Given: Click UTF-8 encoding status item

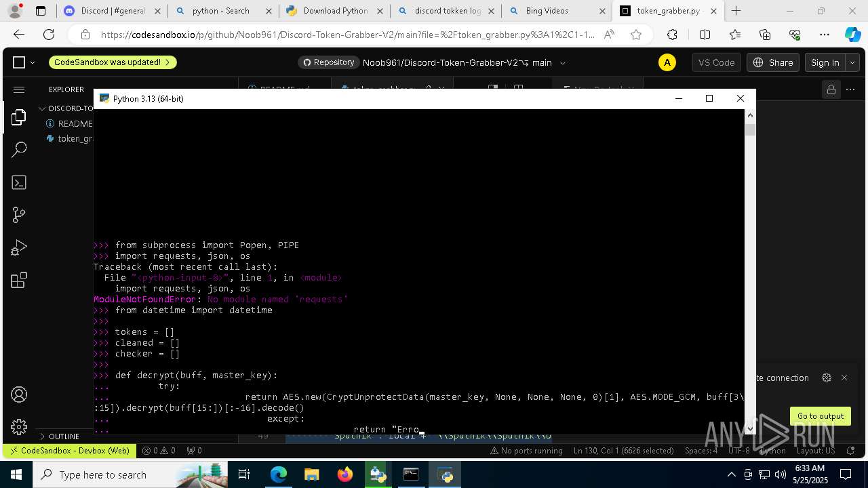Looking at the screenshot, I should pos(739,451).
